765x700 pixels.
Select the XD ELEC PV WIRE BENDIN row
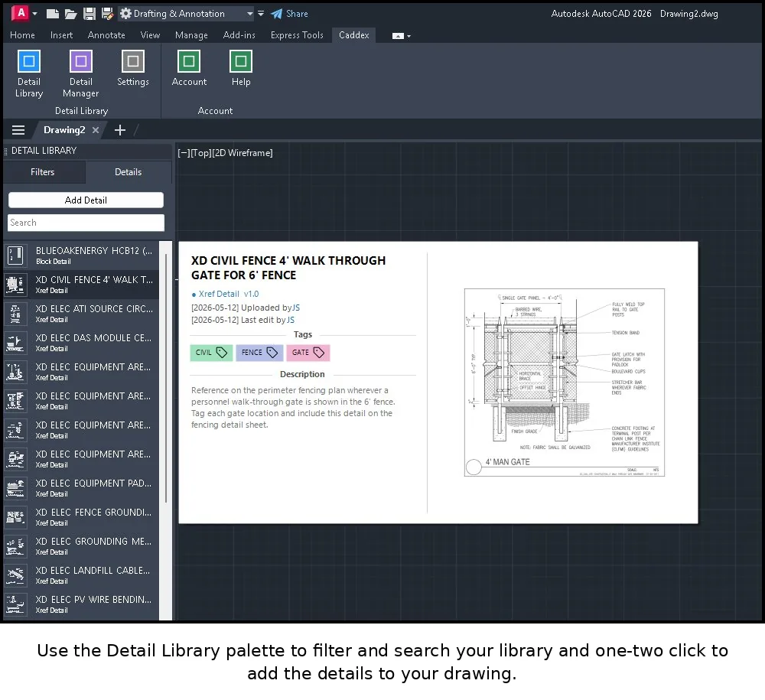(82, 604)
